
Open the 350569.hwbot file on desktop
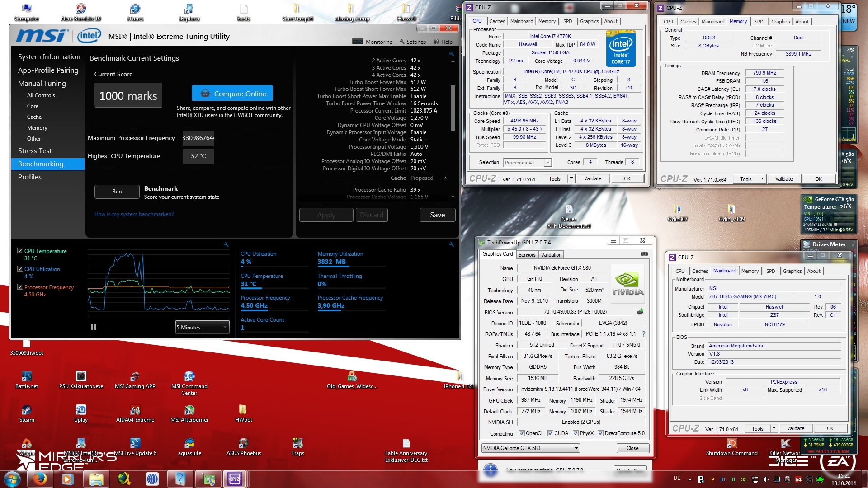(27, 348)
